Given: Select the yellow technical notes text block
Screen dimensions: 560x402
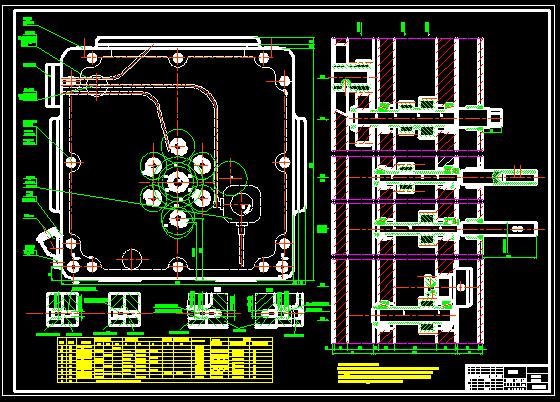Looking at the screenshot, I should coord(388,373).
